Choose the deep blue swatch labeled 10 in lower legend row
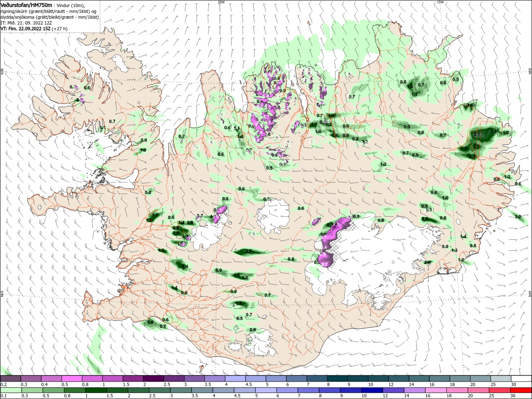Viewport: 532px width, 399px height. click(371, 390)
